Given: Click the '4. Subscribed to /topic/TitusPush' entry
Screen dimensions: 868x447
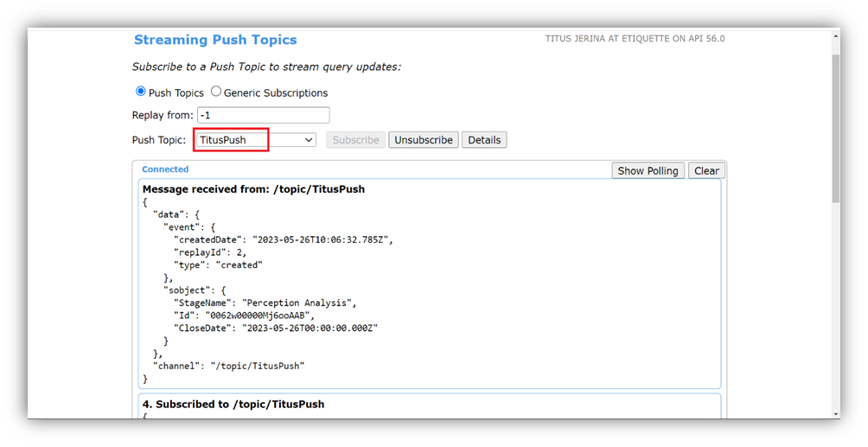Looking at the screenshot, I should click(233, 405).
